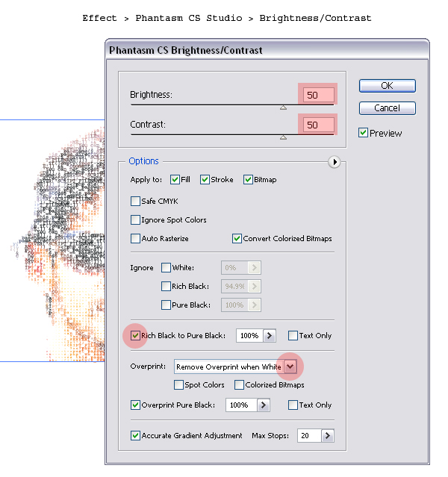Viewport: 448px width, 477px height.
Task: Enable Overprint Colorized Bitmaps checkbox
Action: coord(239,384)
